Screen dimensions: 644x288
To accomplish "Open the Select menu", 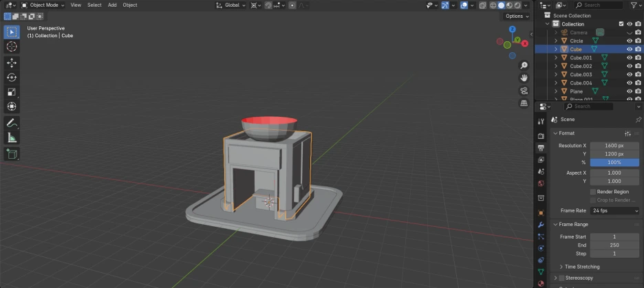I will (x=94, y=5).
